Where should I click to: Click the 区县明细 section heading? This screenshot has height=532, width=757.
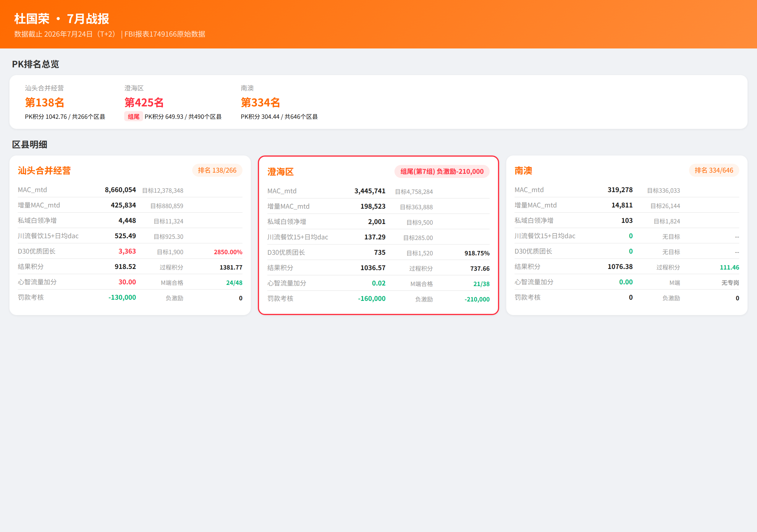click(30, 145)
